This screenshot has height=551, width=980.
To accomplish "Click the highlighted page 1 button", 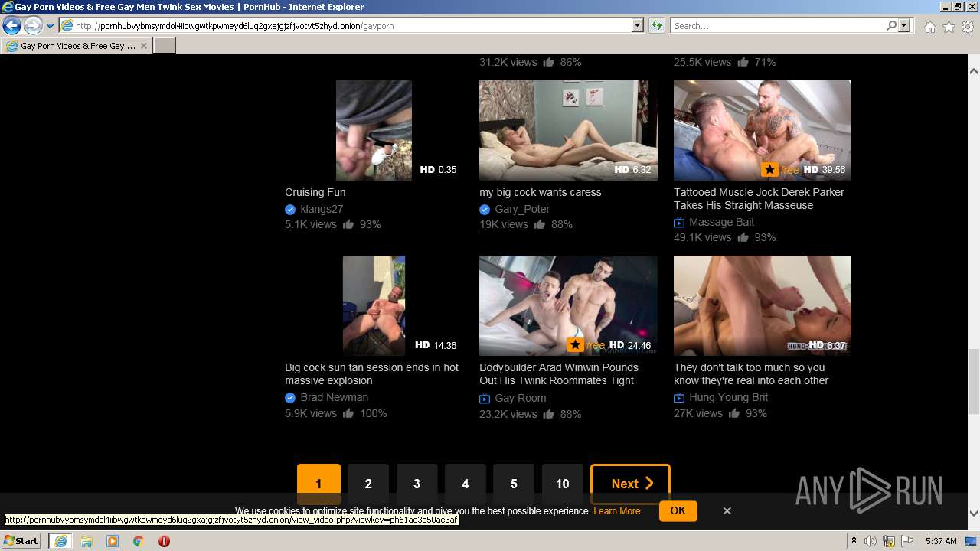I will pyautogui.click(x=318, y=484).
